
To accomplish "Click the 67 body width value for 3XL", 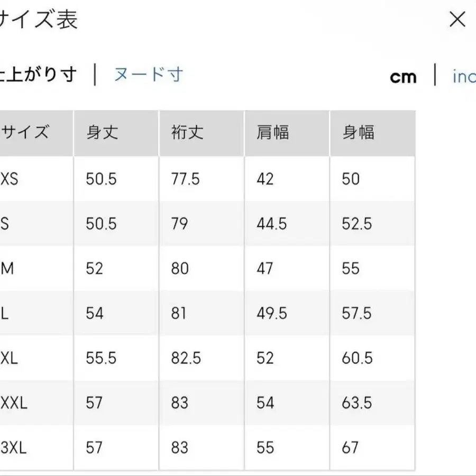I will tap(350, 447).
